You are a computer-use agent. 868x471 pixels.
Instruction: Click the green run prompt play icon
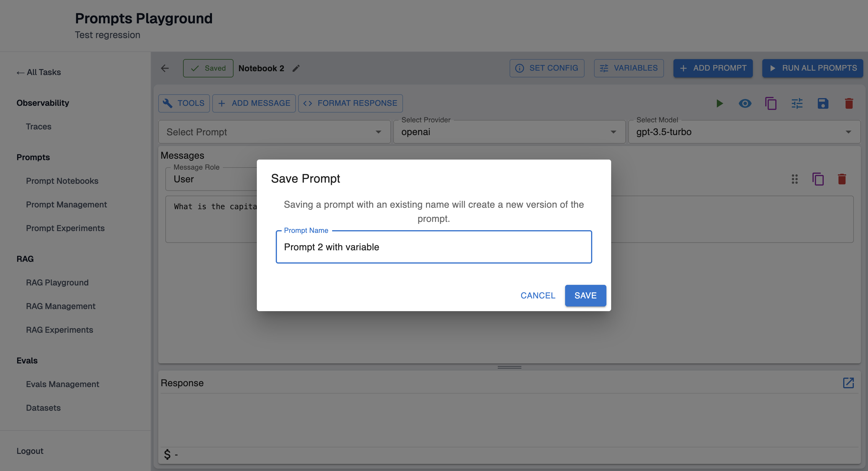pyautogui.click(x=719, y=103)
